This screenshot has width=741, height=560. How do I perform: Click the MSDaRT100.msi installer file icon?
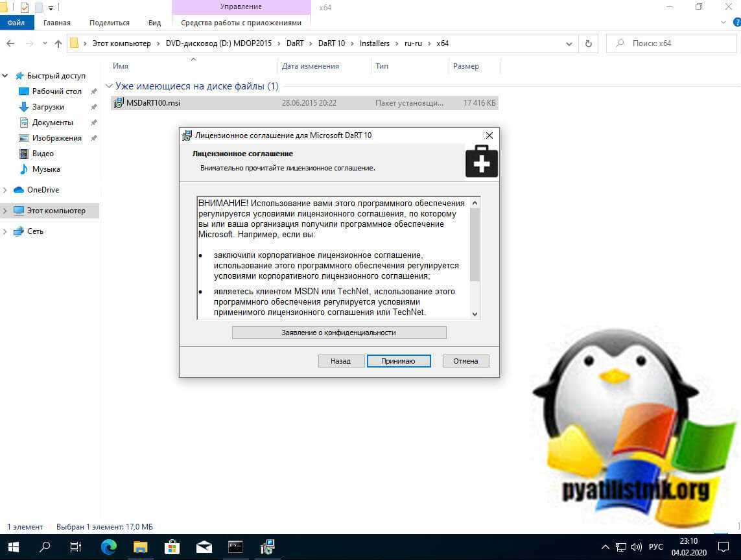(119, 103)
